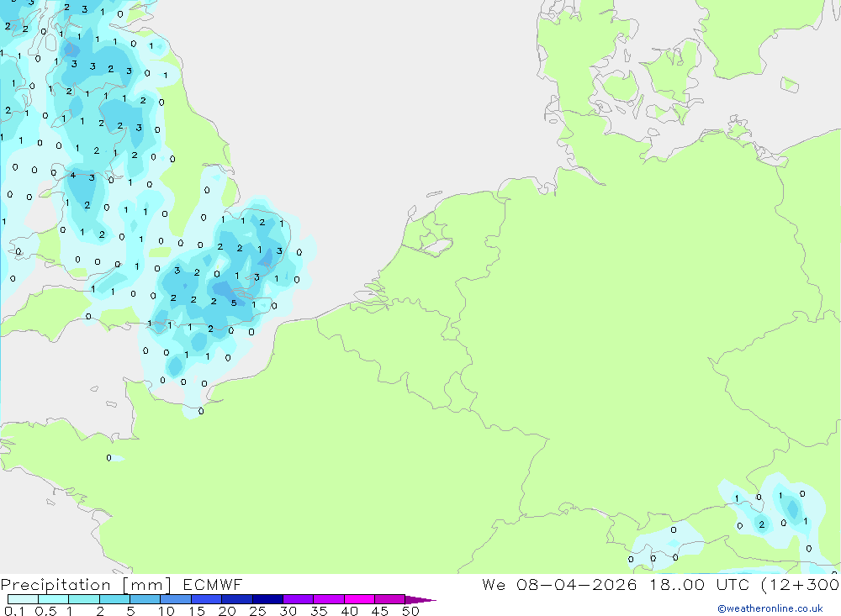Click the '[mm]' unit label

click(147, 585)
